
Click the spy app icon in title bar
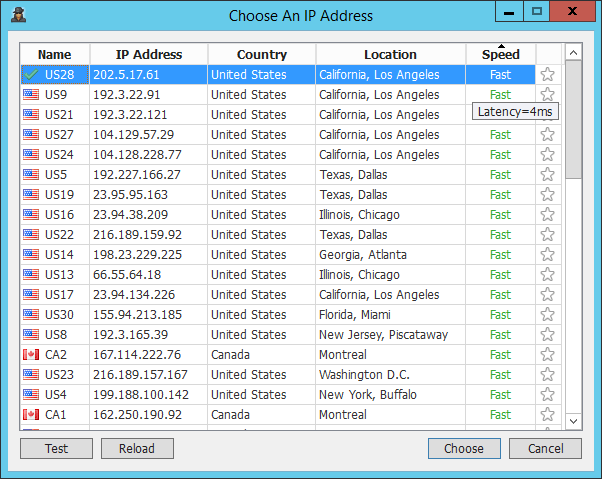pyautogui.click(x=18, y=15)
